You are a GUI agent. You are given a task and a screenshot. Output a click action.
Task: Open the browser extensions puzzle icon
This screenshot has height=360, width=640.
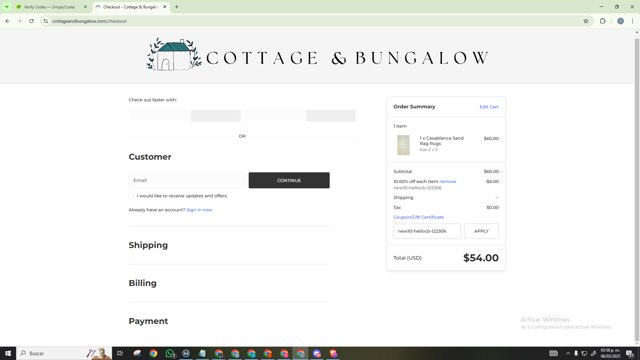tap(602, 21)
